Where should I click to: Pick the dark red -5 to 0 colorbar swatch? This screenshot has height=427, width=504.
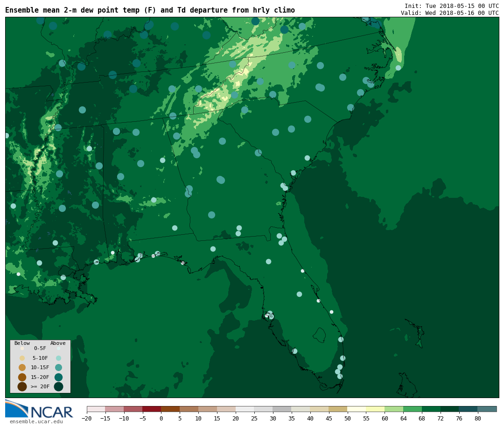coord(152,409)
